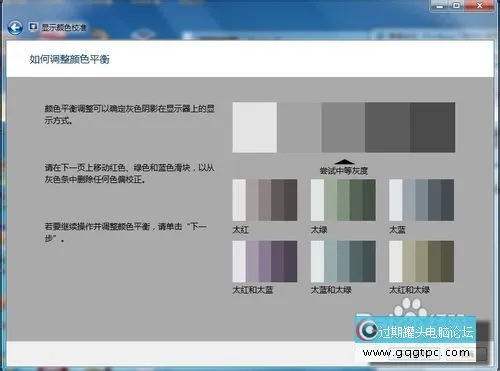The width and height of the screenshot is (500, 371).
Task: Click the 太红和太绿 caption text
Action: (409, 290)
